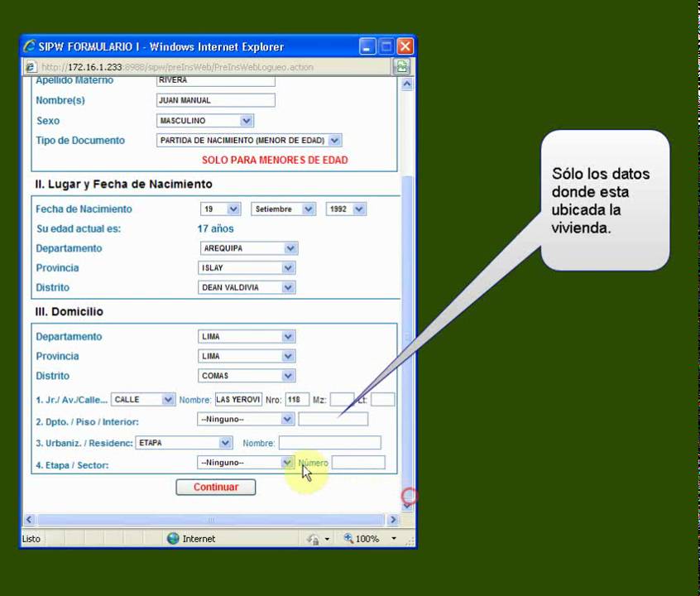Click the Apellido Materno field containing RIVERA
The image size is (700, 596).
pos(216,81)
